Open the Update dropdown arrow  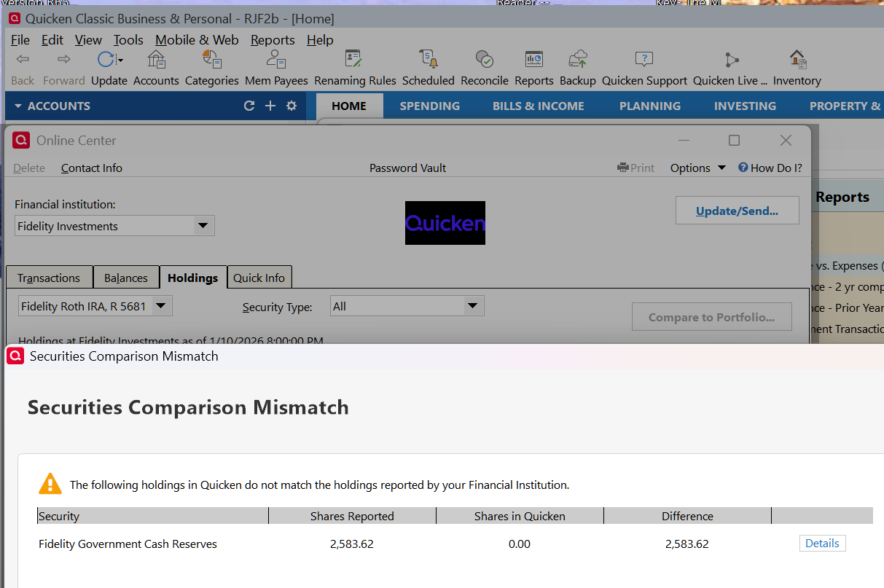[121, 60]
